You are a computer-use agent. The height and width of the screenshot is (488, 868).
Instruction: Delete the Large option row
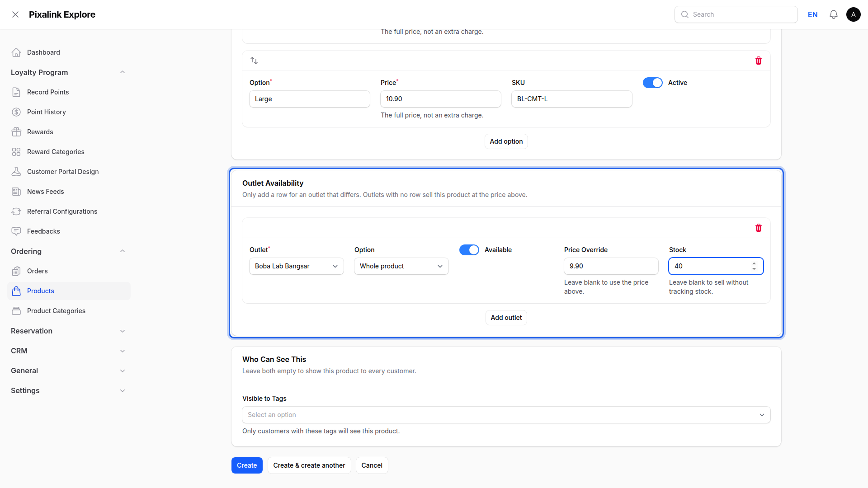(x=759, y=61)
